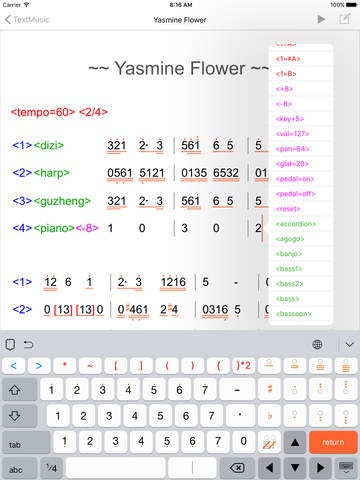This screenshot has width=360, height=480.
Task: Tap the red asterisk key
Action: click(x=65, y=366)
